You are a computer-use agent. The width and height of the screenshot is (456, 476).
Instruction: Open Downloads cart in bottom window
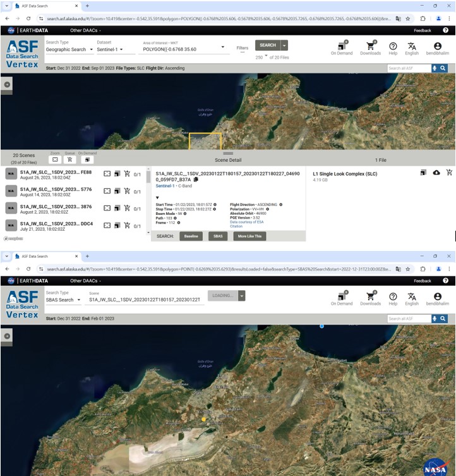(x=370, y=299)
